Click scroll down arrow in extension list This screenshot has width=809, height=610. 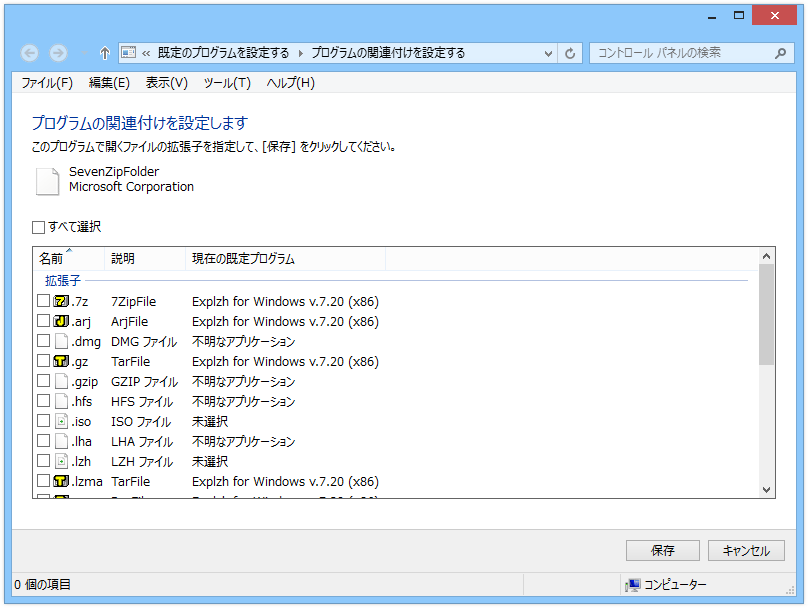pos(766,490)
